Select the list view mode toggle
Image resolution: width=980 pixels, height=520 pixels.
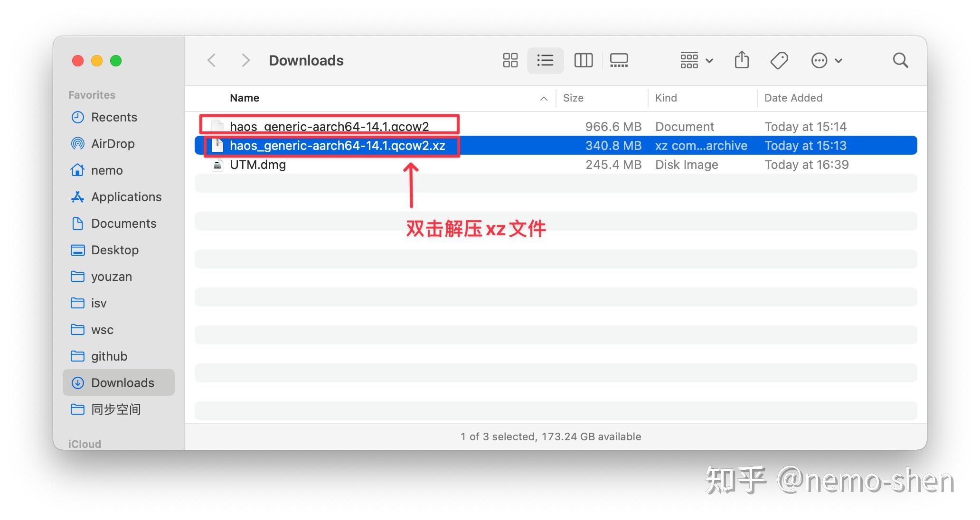click(545, 60)
